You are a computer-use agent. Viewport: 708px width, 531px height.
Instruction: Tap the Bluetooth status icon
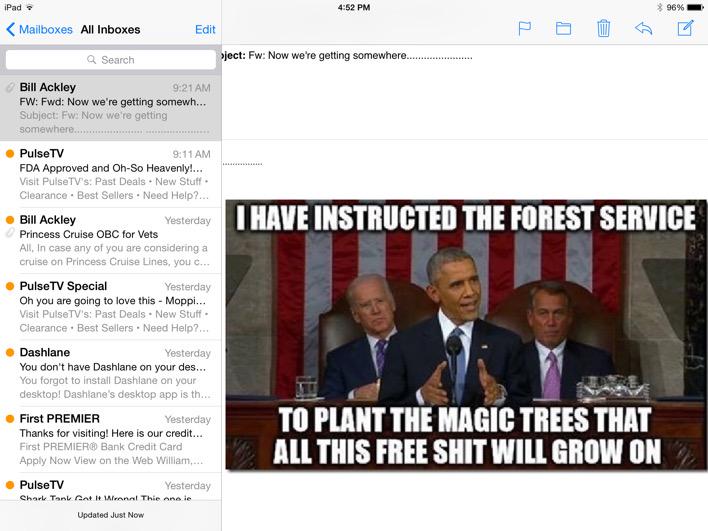tap(660, 7)
